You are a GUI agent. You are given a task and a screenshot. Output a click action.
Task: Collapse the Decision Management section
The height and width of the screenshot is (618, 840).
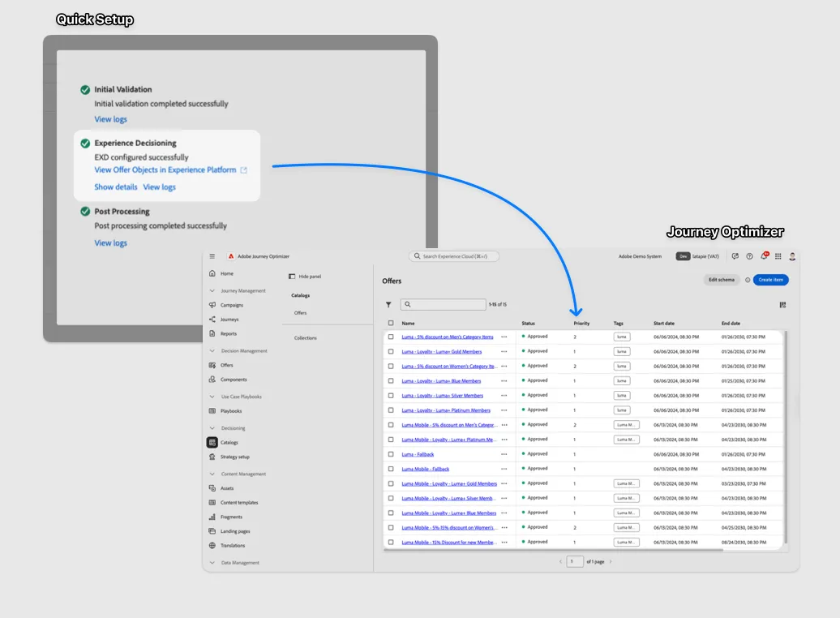pos(212,351)
